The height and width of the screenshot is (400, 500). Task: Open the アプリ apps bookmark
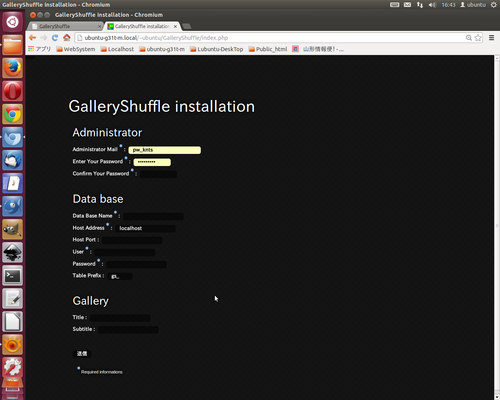click(x=40, y=49)
